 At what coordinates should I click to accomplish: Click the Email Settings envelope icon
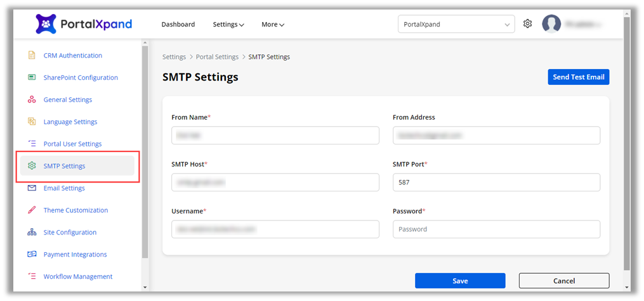(x=32, y=188)
